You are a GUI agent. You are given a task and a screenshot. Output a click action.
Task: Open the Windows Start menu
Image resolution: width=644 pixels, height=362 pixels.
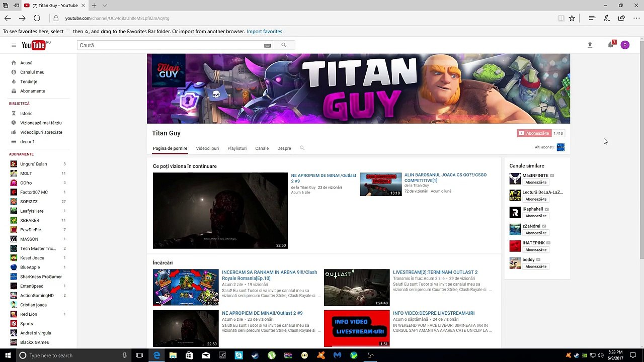[x=8, y=355]
